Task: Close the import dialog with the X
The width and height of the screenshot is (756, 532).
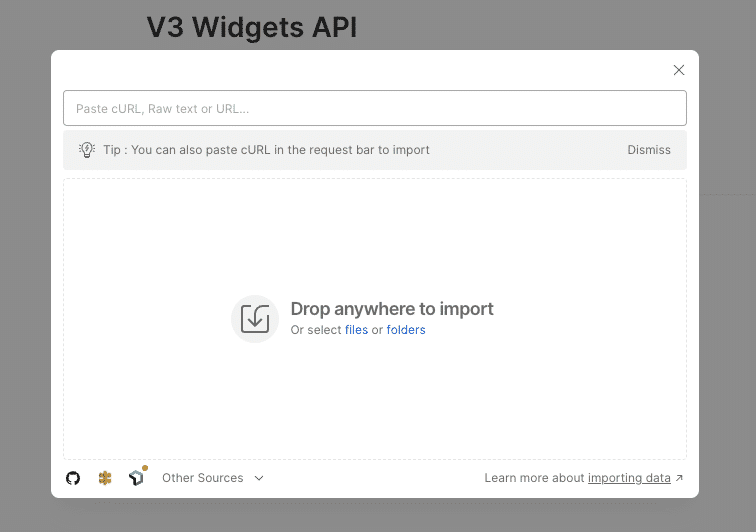Action: [679, 70]
